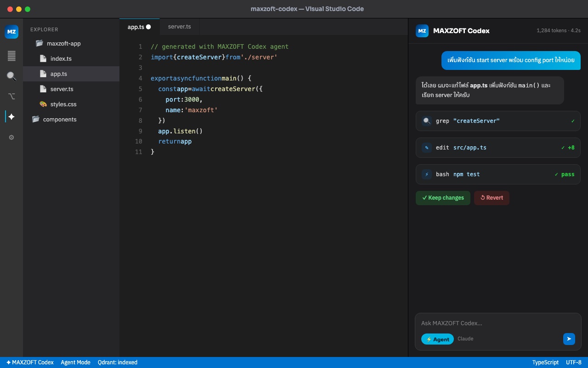This screenshot has width=588, height=368.
Task: Click line number 4 in gutter
Action: [x=140, y=78]
